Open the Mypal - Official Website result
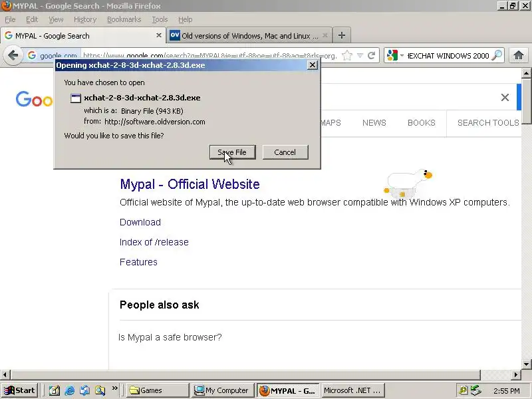Image resolution: width=532 pixels, height=399 pixels. point(190,184)
